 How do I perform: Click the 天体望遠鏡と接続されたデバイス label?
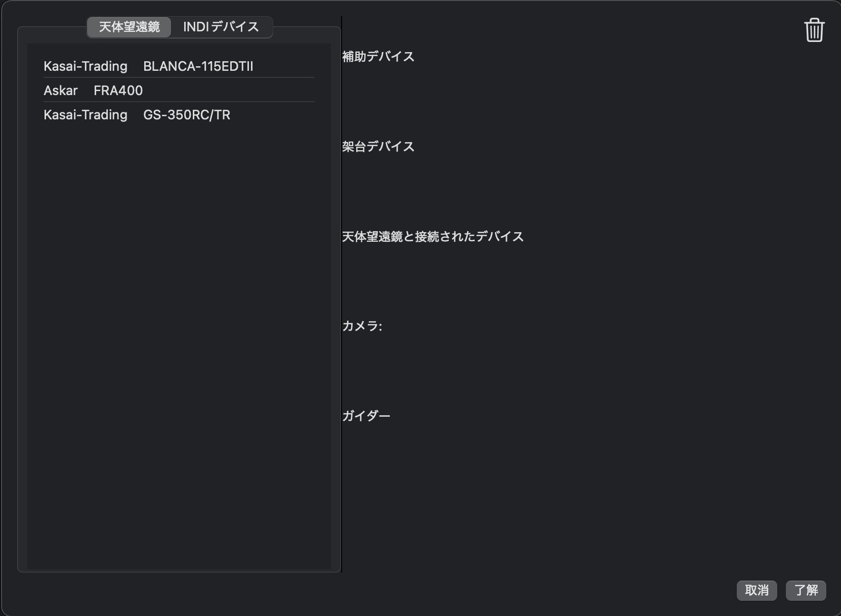(x=433, y=237)
